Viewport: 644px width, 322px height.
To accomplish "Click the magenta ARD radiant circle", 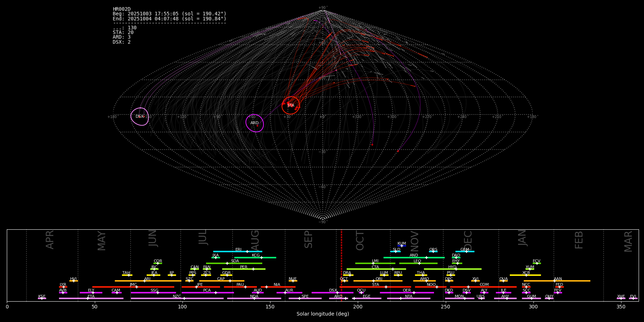I will [254, 123].
